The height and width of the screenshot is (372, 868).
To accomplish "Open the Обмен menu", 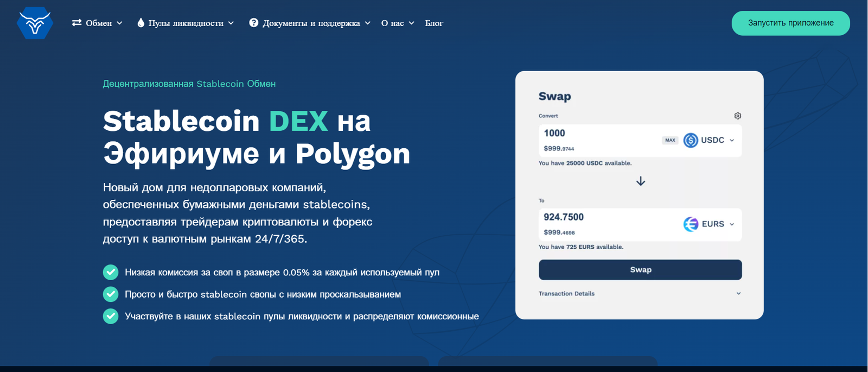I will 98,23.
